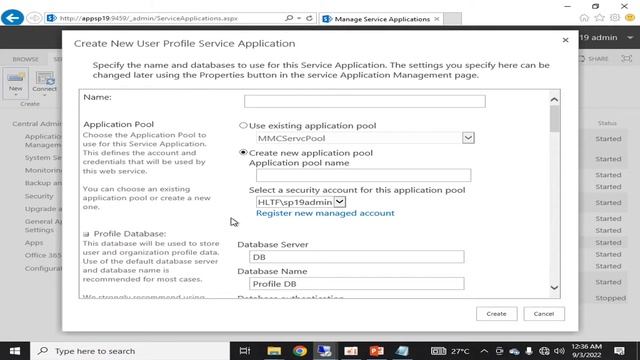Click the dialog vertical scrollbar thumb
This screenshot has width=640, height=360.
click(554, 119)
